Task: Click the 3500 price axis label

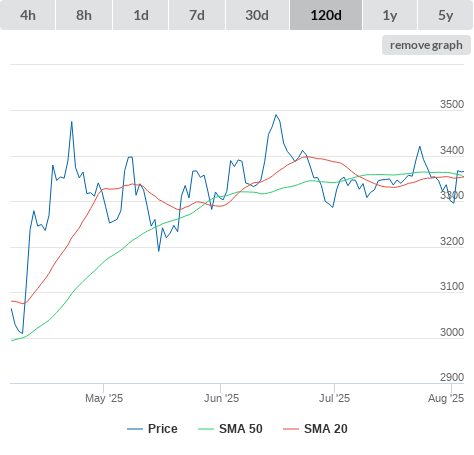Action: (x=452, y=104)
